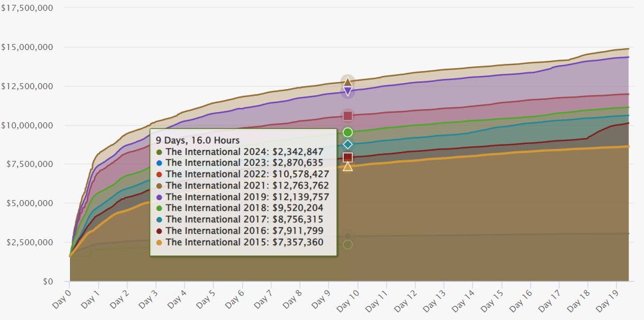Image resolution: width=644 pixels, height=320 pixels.
Task: Click 'The International 2024: $2,342,847' tooltip row
Action: [240, 152]
